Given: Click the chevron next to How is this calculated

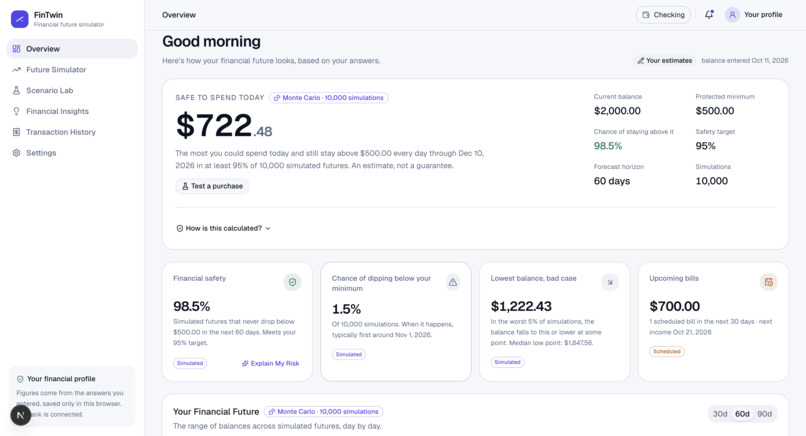Looking at the screenshot, I should (268, 228).
